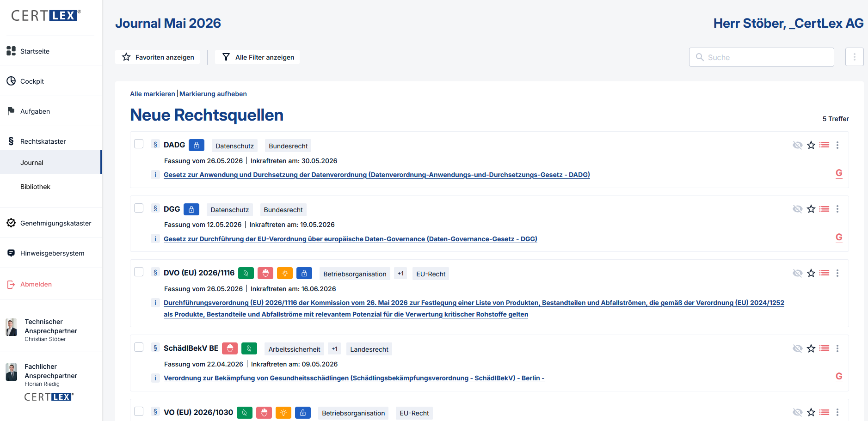Open the three-dot menu for DGG entry
The height and width of the screenshot is (421, 868).
(837, 209)
